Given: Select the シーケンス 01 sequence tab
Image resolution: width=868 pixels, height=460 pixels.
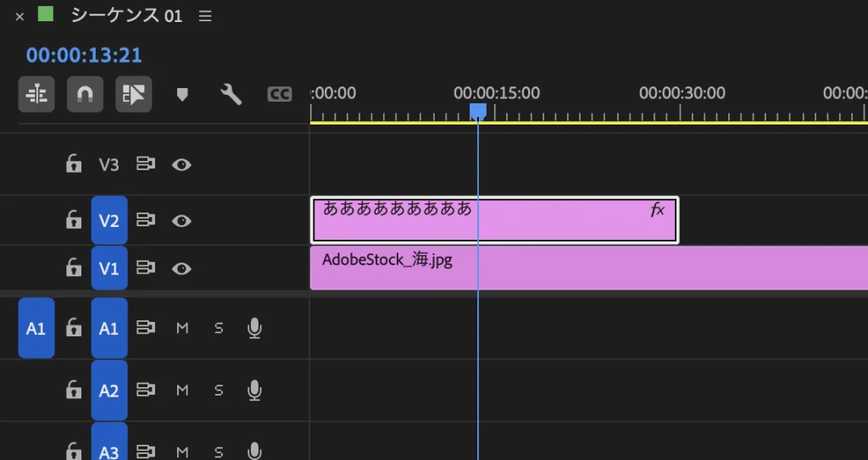Looking at the screenshot, I should coord(125,15).
